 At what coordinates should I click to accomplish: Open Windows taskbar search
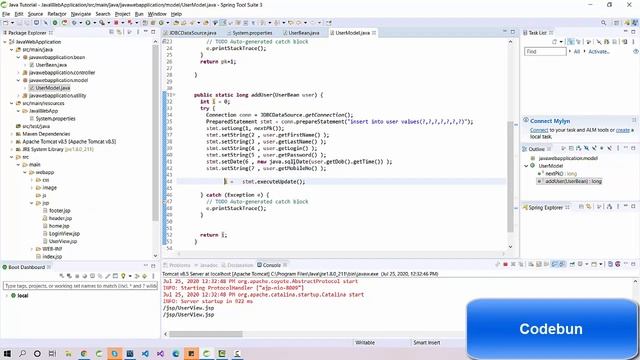click(22, 353)
